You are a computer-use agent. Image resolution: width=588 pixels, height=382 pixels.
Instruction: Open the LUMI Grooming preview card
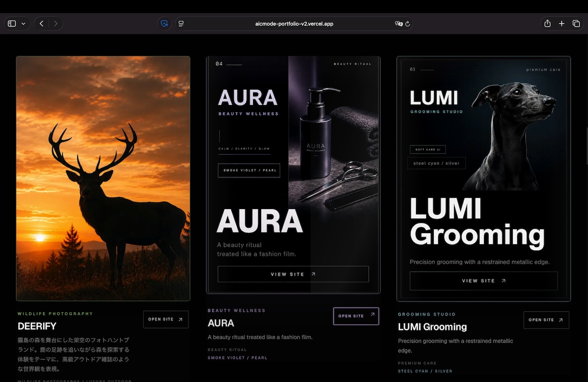click(483, 179)
